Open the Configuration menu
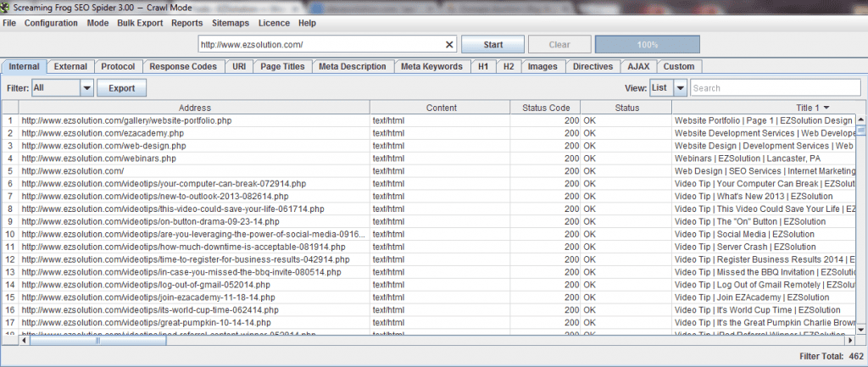 tap(51, 23)
